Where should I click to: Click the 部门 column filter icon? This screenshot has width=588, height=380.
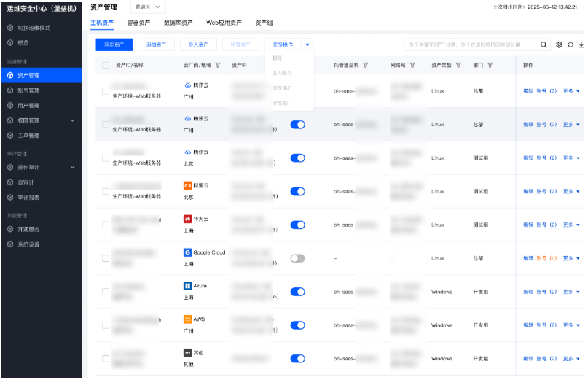pyautogui.click(x=490, y=65)
